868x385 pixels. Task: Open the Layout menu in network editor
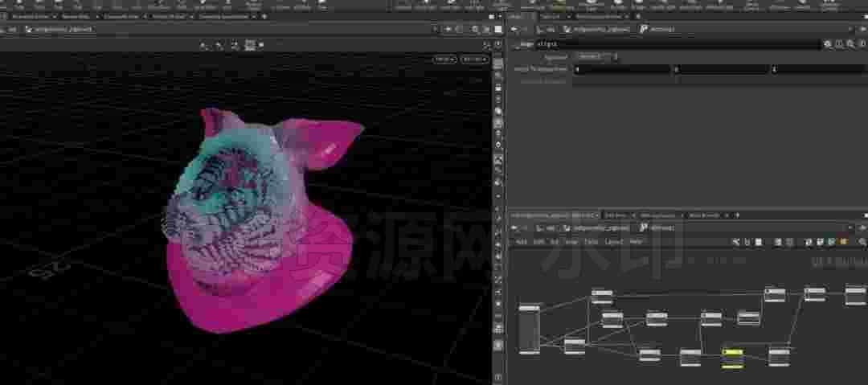click(x=614, y=241)
